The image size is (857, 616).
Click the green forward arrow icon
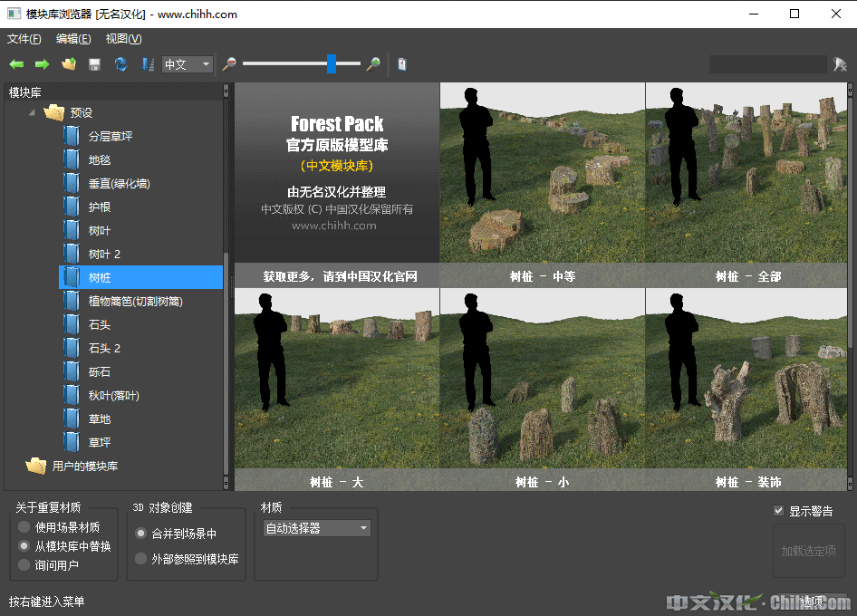tap(42, 64)
